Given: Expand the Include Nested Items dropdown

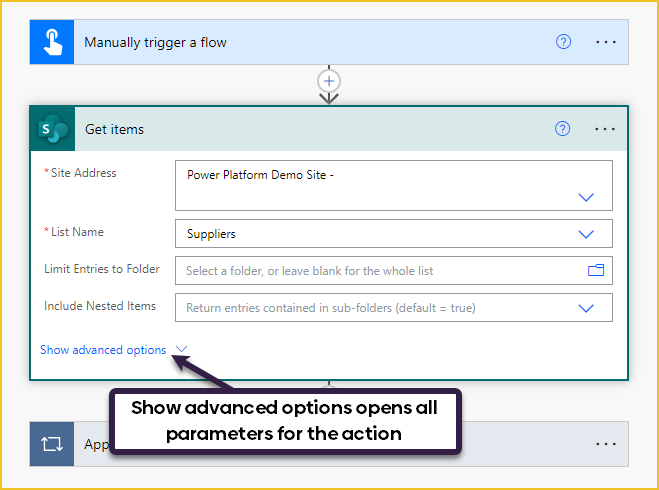Looking at the screenshot, I should coord(586,308).
